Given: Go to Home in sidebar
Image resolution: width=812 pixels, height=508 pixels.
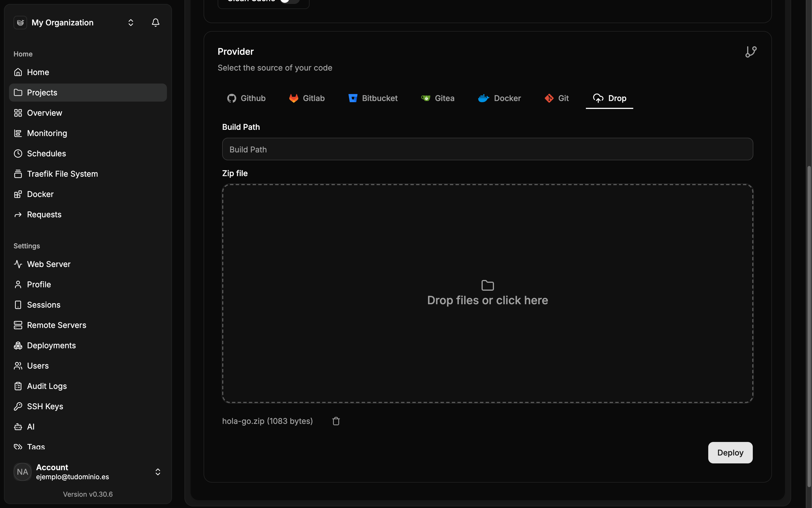Looking at the screenshot, I should [x=88, y=72].
